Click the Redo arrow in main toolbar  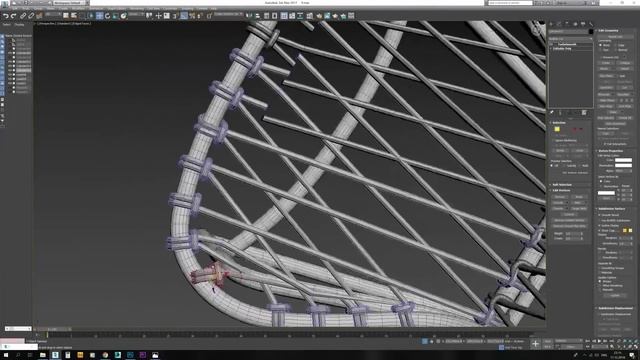tap(14, 16)
